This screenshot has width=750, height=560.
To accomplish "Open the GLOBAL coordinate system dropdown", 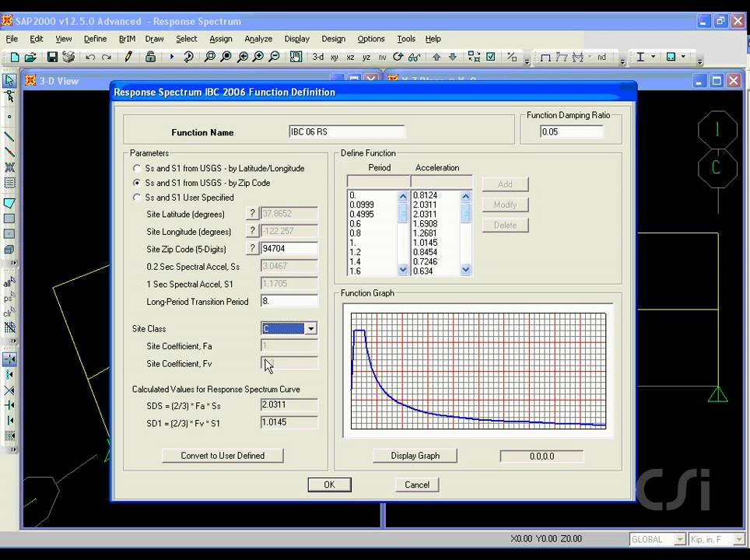I will pyautogui.click(x=680, y=540).
